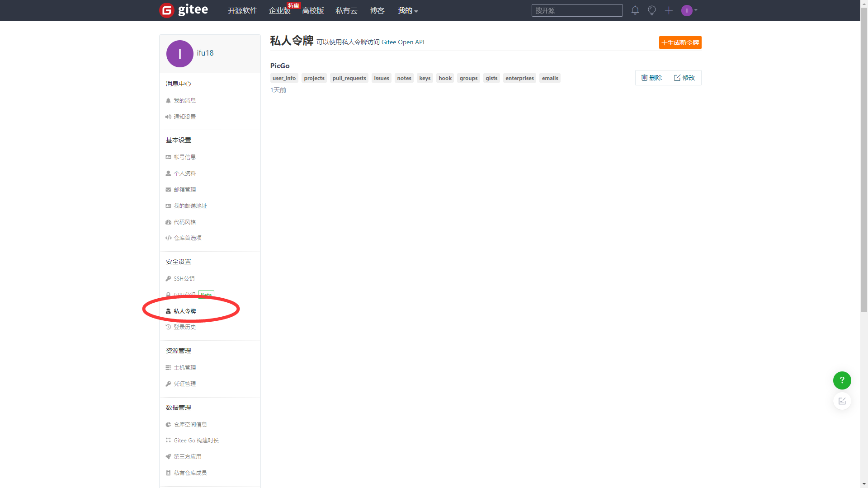Open notifications bell icon
The height and width of the screenshot is (488, 868).
pos(635,10)
